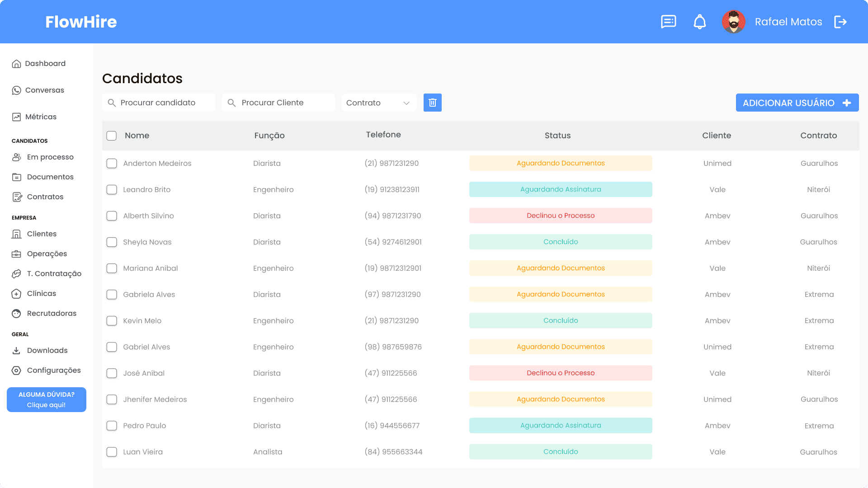Tick the checkbox next to Luan Vieira
The width and height of the screenshot is (868, 488).
coord(112,452)
